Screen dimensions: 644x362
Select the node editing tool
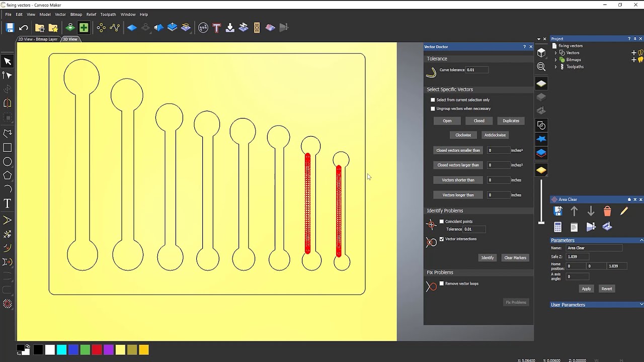click(8, 75)
